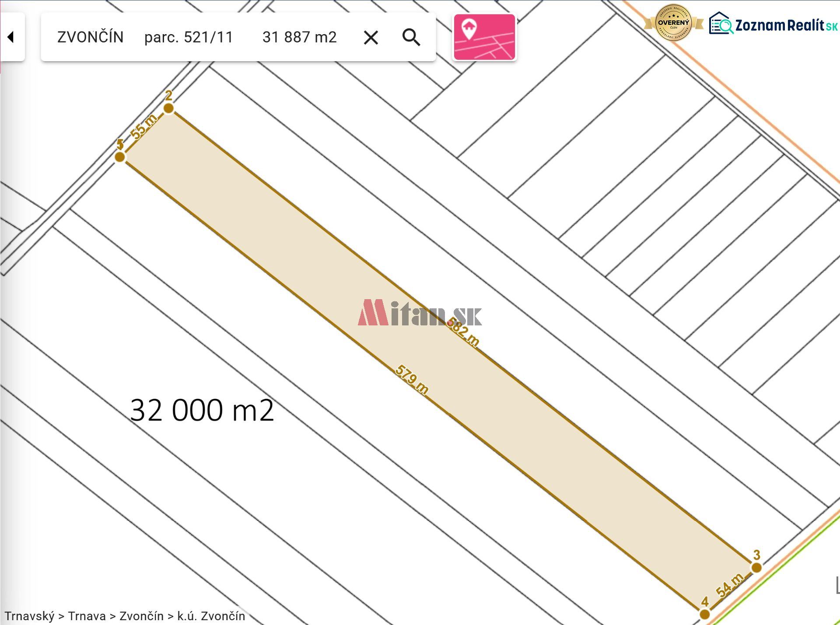The height and width of the screenshot is (625, 840).
Task: Click the 32 000 m2 area annotation
Action: coord(202,410)
